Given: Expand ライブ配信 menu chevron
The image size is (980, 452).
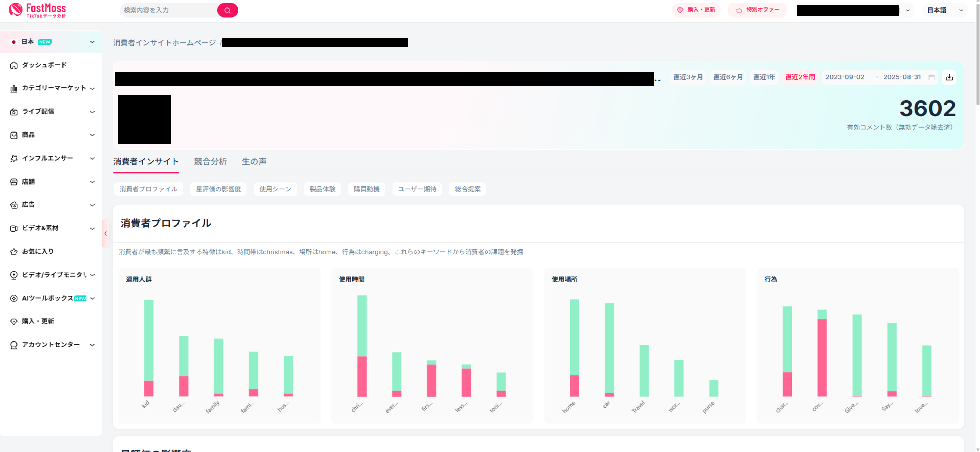Looking at the screenshot, I should pos(92,112).
